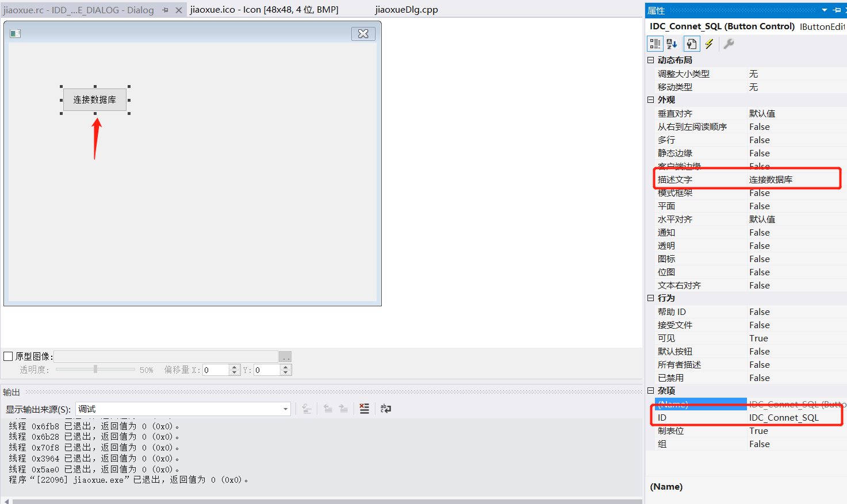Collapse the 动态布局 properties section
Viewport: 847px width, 504px height.
650,60
